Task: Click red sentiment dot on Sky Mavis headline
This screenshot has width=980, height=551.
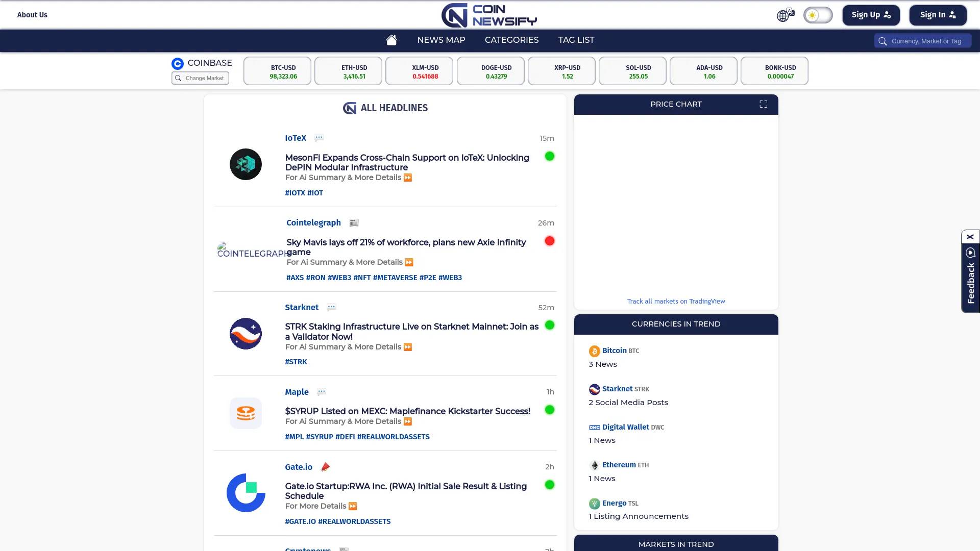Action: click(549, 241)
